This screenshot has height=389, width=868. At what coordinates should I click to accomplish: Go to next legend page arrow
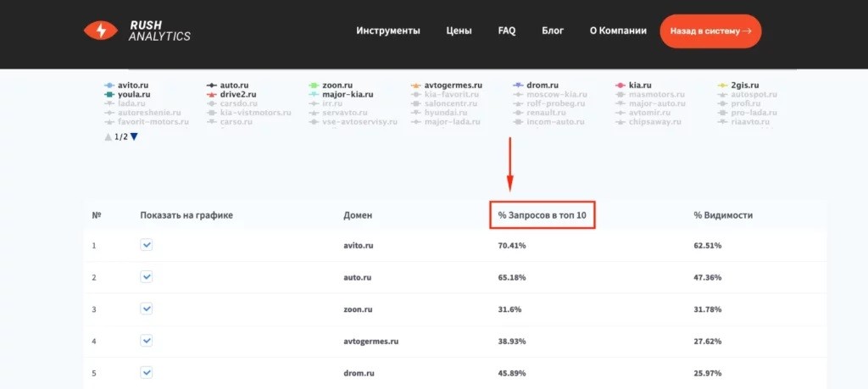click(x=134, y=136)
